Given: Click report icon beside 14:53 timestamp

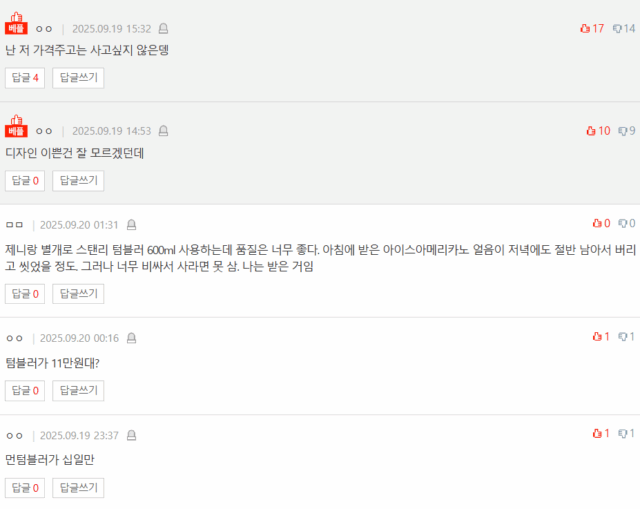Looking at the screenshot, I should tap(163, 131).
